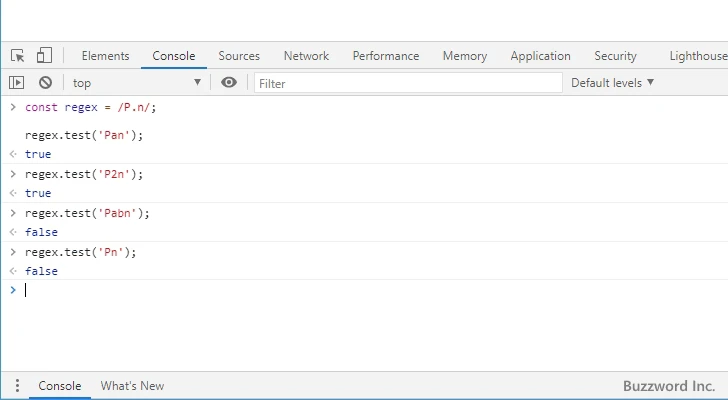Open the Sources tab
The height and width of the screenshot is (400, 728).
pyautogui.click(x=239, y=56)
